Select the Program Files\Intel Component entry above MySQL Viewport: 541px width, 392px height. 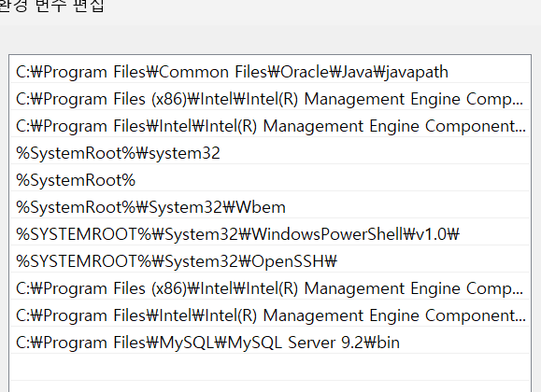pyautogui.click(x=270, y=315)
